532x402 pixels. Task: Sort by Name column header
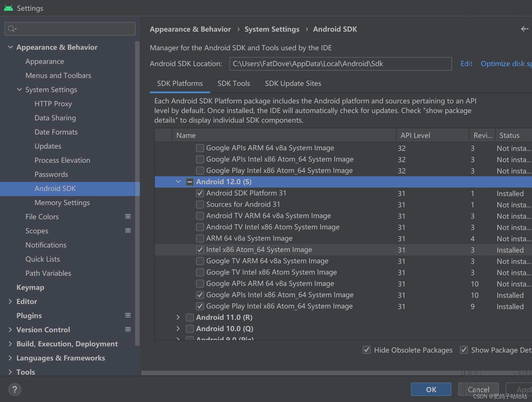(284, 135)
